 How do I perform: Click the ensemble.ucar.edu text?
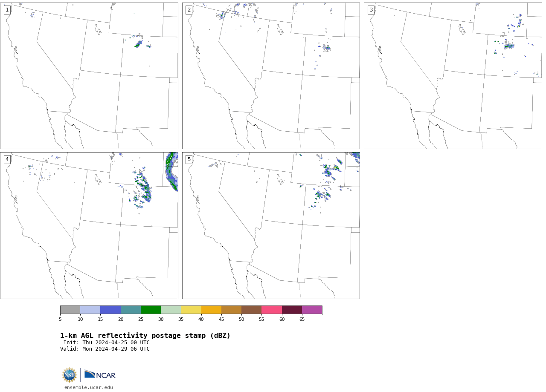pyautogui.click(x=89, y=387)
